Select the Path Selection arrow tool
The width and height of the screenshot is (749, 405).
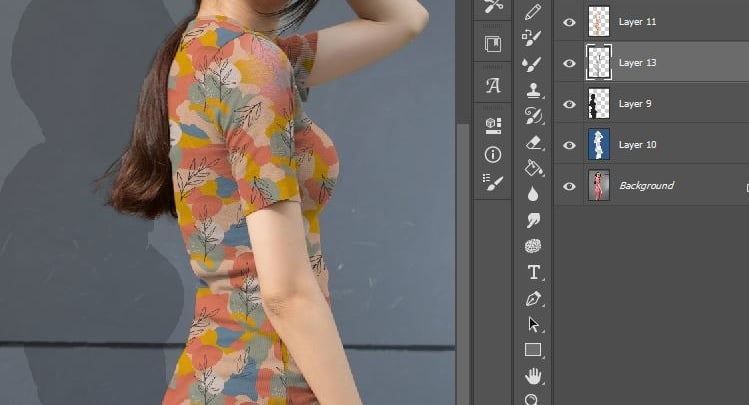[x=533, y=324]
